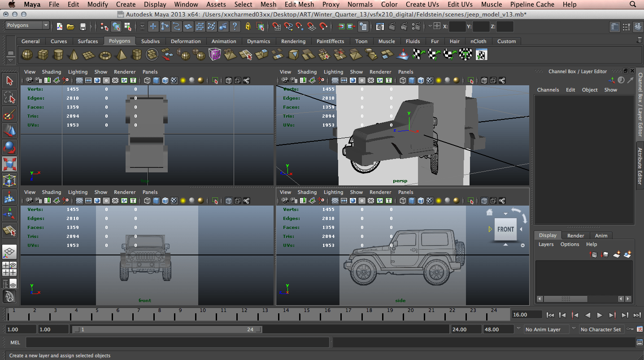
Task: Select the Paint Selection tool
Action: tap(9, 115)
